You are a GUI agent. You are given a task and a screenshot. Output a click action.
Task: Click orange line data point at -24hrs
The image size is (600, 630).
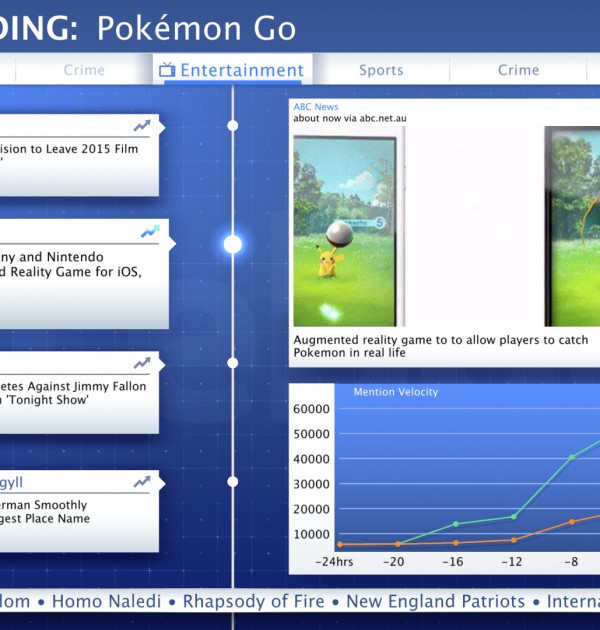pyautogui.click(x=340, y=544)
